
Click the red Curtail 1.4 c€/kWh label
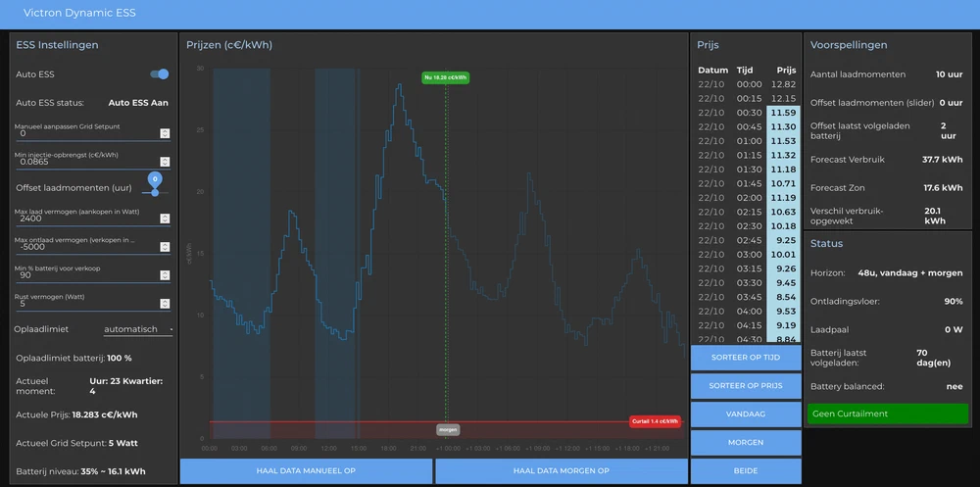tap(655, 421)
